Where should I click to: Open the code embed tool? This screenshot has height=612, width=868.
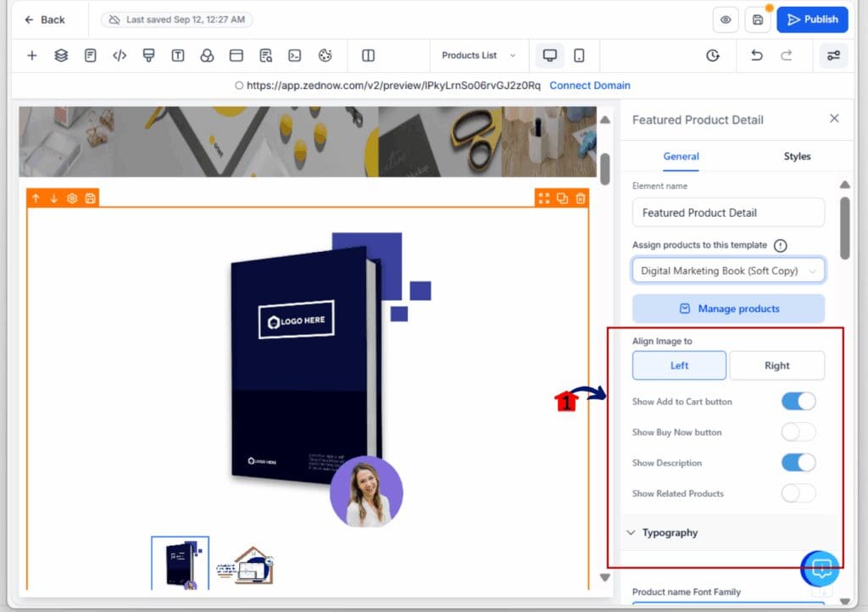119,55
